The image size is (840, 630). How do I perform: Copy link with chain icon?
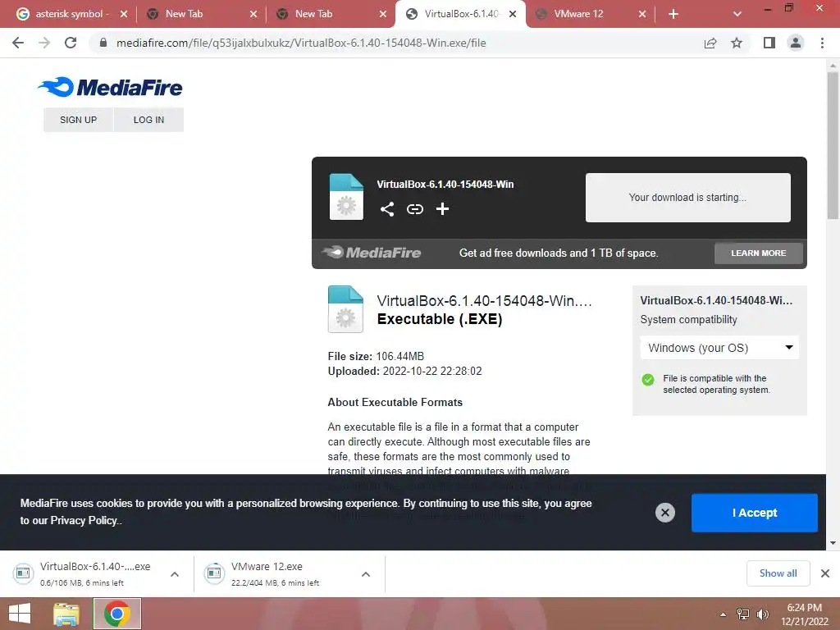tap(414, 209)
